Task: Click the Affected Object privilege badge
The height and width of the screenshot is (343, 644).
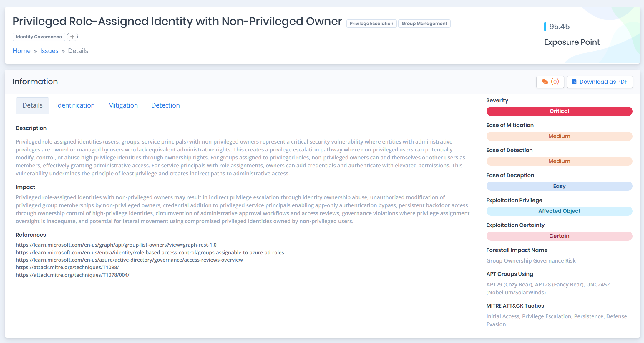Action: (x=559, y=211)
